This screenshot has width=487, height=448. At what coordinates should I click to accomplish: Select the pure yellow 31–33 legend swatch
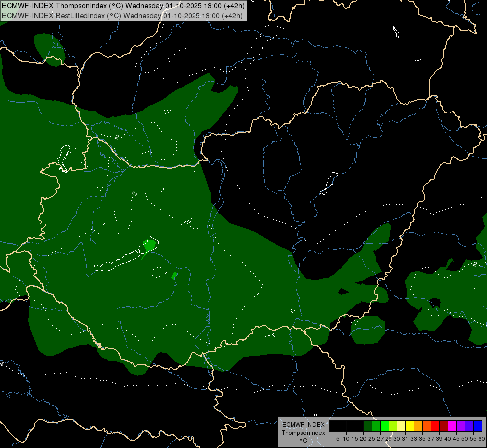pyautogui.click(x=410, y=426)
